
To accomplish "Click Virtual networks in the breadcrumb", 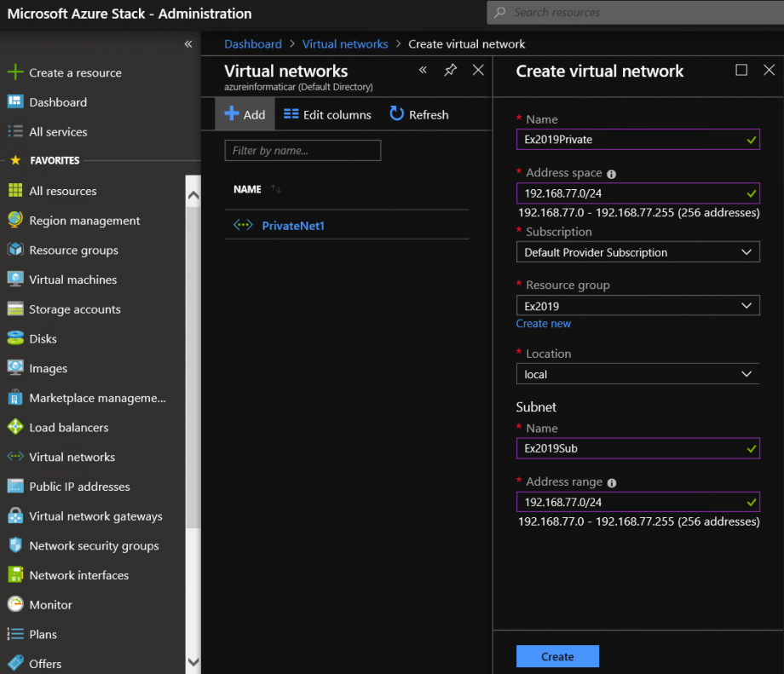I will (344, 43).
